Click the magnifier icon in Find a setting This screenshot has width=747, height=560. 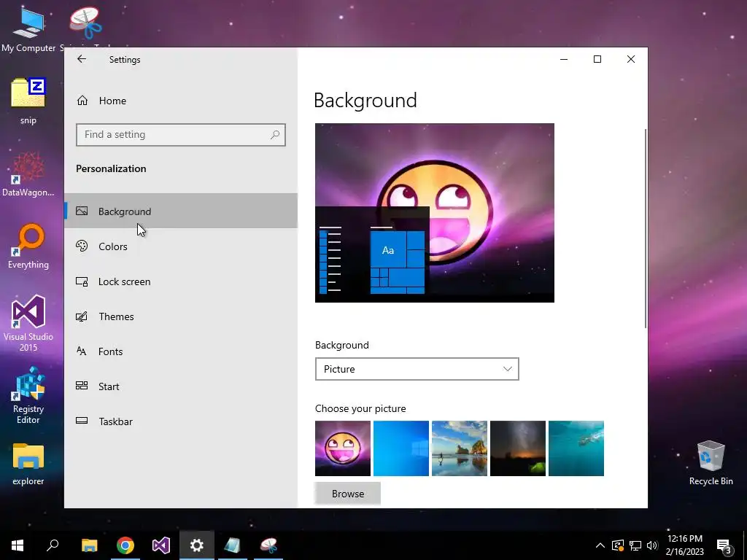[x=275, y=135]
